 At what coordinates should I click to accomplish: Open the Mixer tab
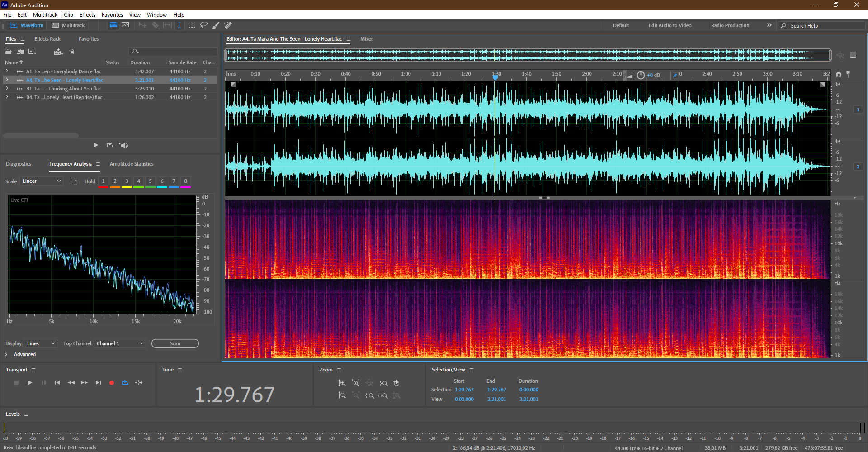click(x=367, y=39)
